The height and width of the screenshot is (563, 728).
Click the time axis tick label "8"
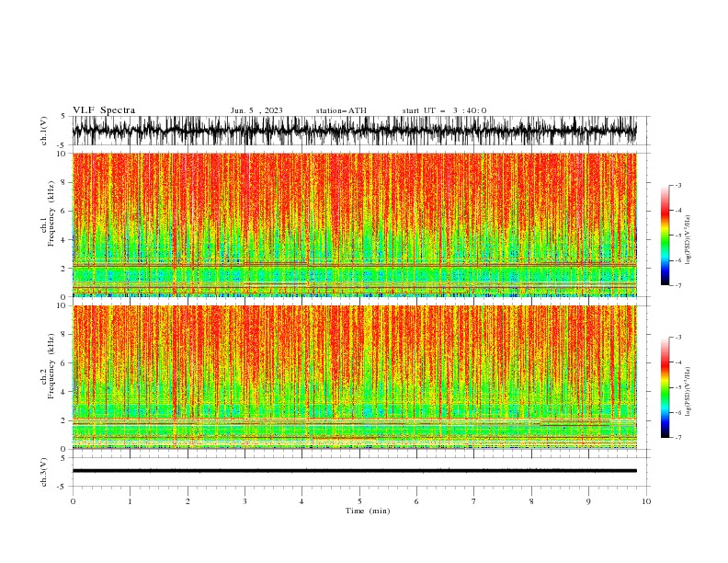click(x=531, y=501)
